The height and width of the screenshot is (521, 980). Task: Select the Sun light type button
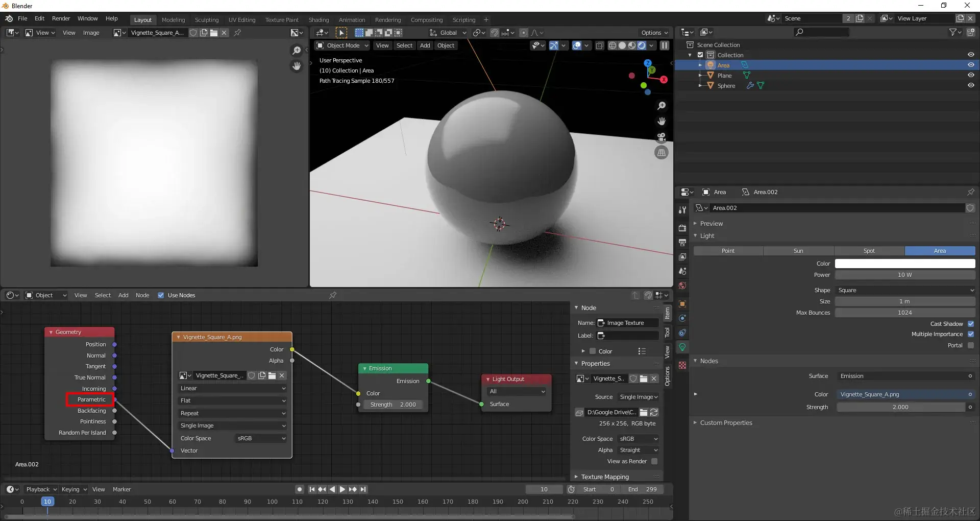[x=798, y=251]
